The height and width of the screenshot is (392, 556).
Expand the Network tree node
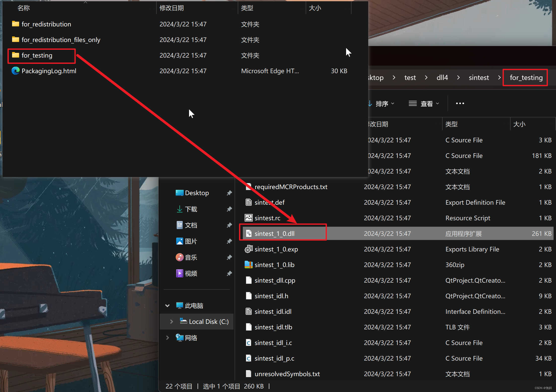tap(167, 338)
